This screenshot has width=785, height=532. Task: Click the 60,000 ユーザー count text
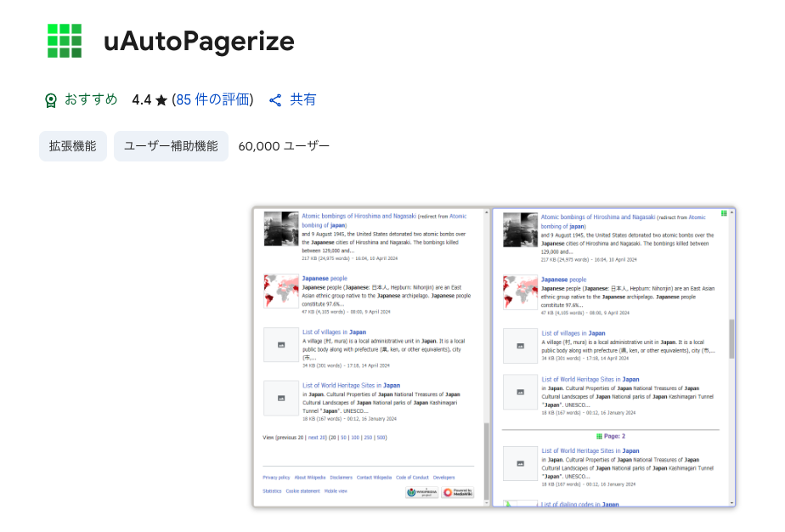pos(284,146)
